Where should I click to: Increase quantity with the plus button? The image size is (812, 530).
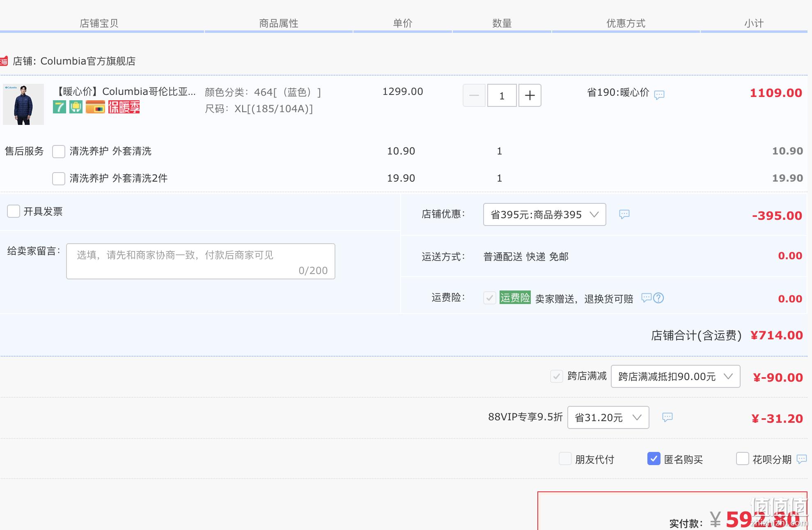point(530,95)
